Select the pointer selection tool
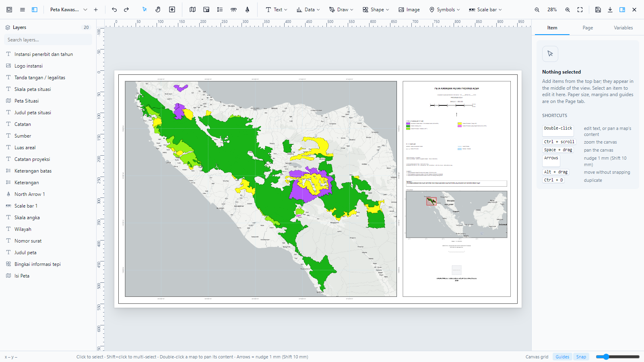The width and height of the screenshot is (644, 362). (144, 10)
